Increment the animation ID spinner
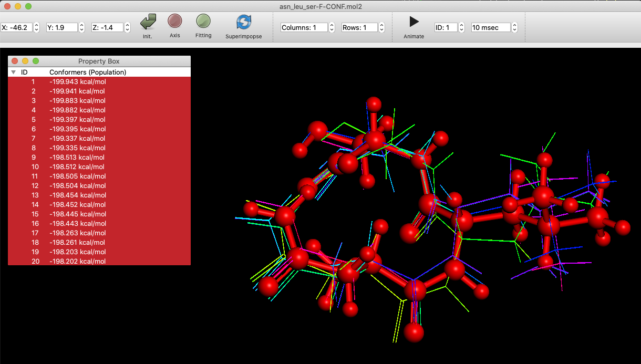This screenshot has width=641, height=364. pyautogui.click(x=460, y=25)
